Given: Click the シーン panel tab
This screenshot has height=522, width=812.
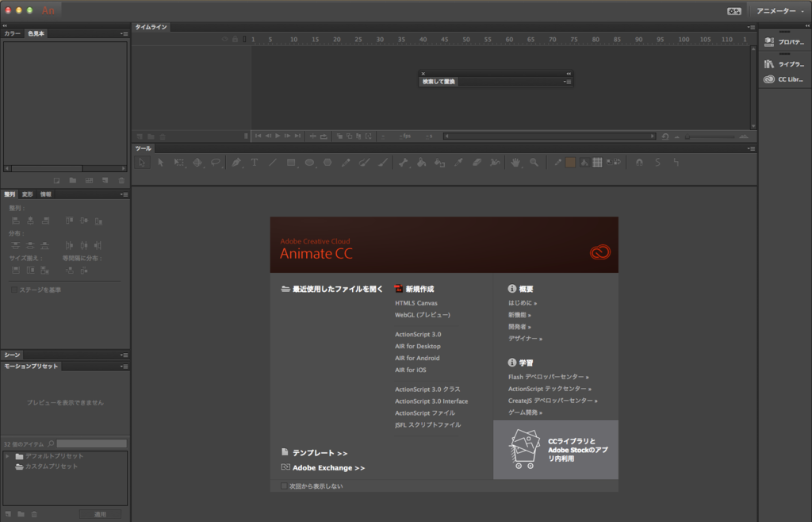Looking at the screenshot, I should (x=13, y=355).
